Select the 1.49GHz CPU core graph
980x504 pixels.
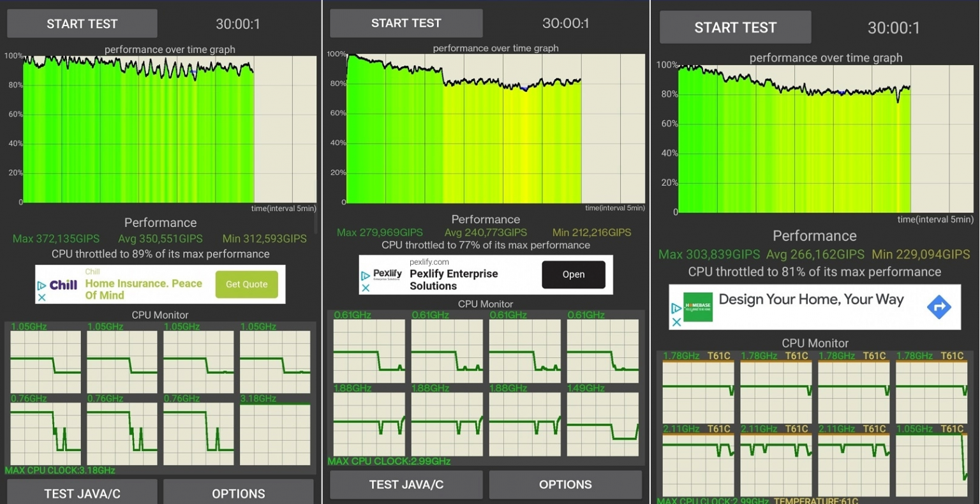coord(602,424)
